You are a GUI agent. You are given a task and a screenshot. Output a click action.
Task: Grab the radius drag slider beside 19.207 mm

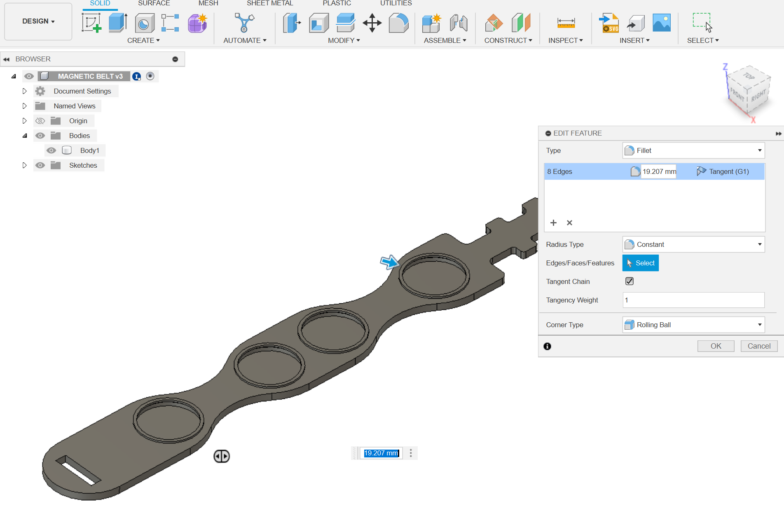click(222, 456)
